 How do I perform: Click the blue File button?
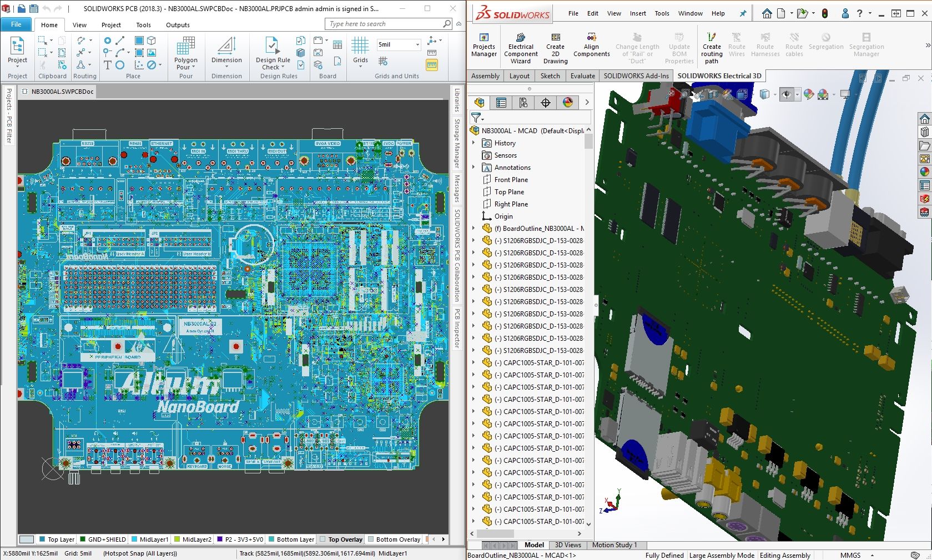click(x=16, y=24)
